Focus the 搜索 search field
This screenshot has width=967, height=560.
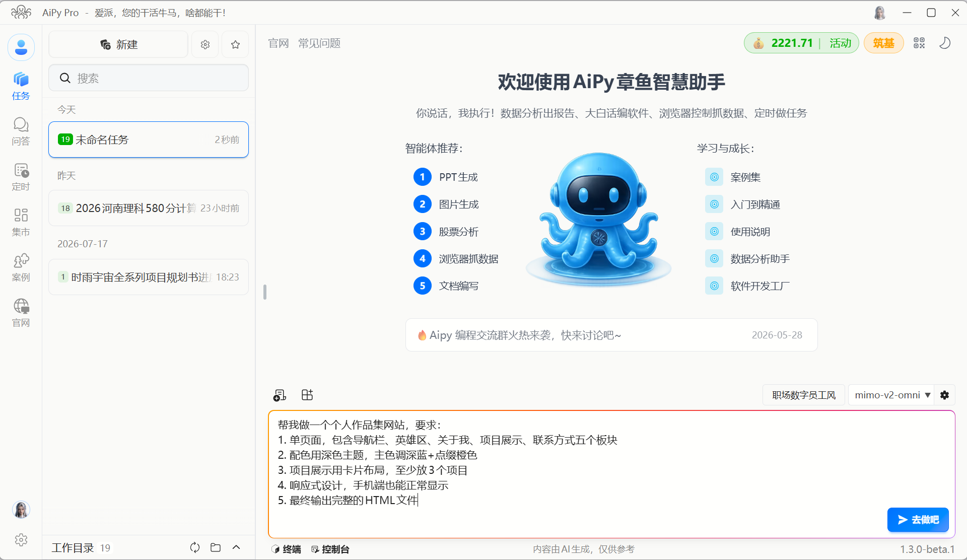pos(149,78)
